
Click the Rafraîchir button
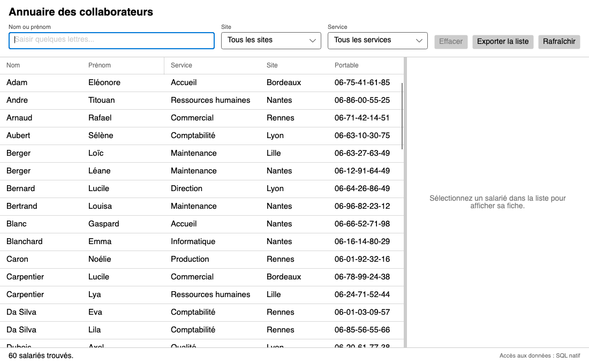tap(559, 41)
